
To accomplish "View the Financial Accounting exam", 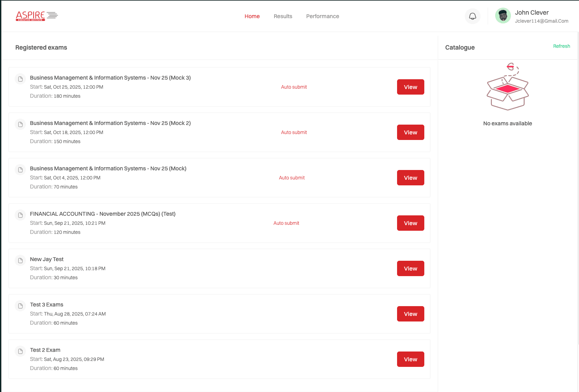I will coord(411,223).
